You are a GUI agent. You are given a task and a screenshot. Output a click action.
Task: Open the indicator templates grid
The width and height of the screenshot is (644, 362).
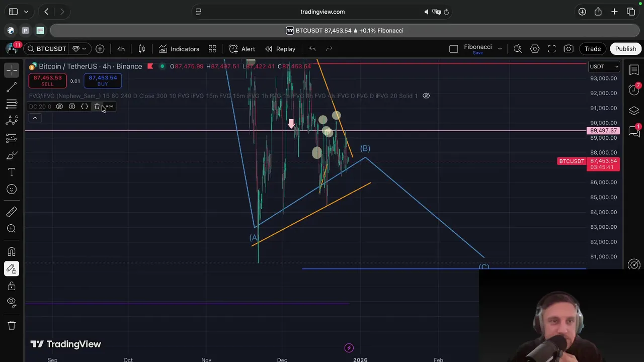[x=212, y=49]
